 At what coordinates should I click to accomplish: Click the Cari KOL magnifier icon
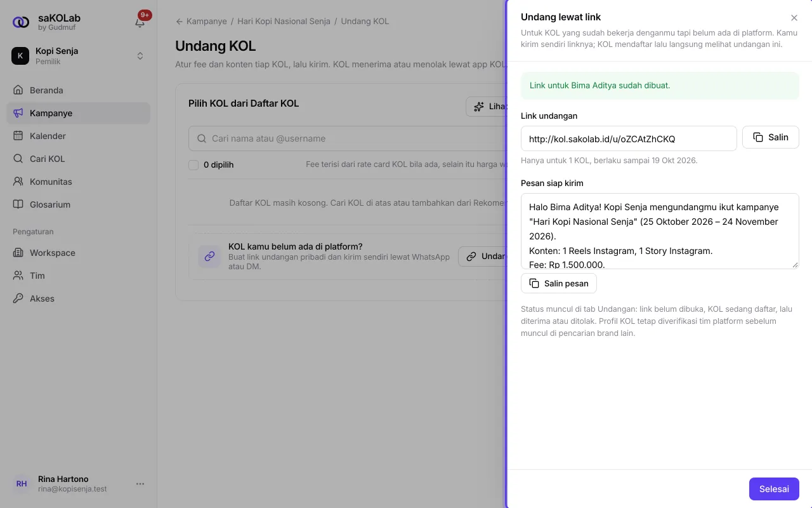click(x=18, y=159)
